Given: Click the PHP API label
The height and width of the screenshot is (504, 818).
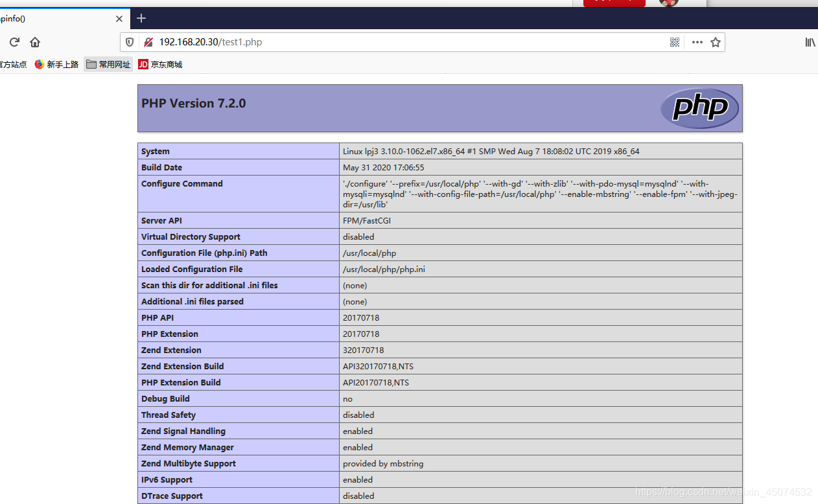Looking at the screenshot, I should point(158,318).
